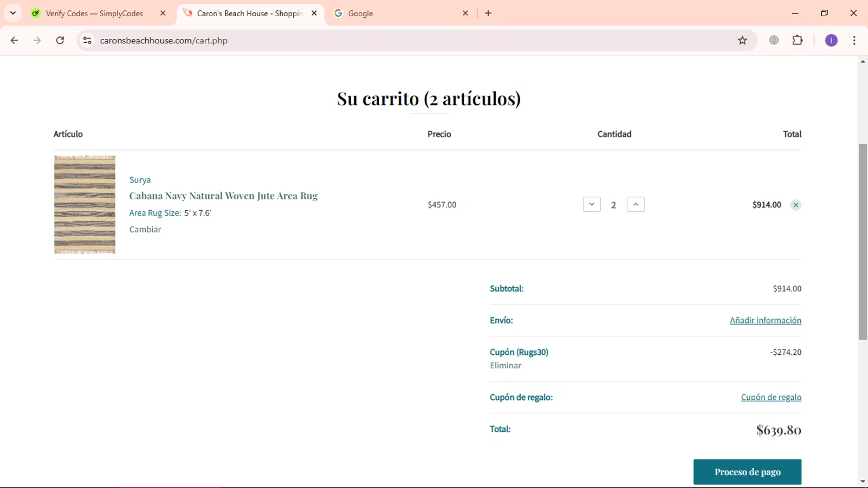The width and height of the screenshot is (868, 488).
Task: Click Añadir información for shipping
Action: [766, 320]
